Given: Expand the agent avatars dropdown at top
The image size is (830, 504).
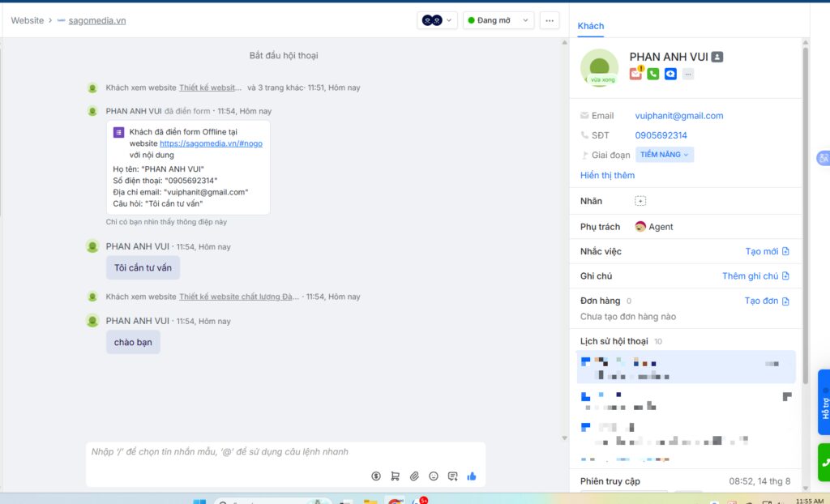Looking at the screenshot, I should pyautogui.click(x=437, y=19).
